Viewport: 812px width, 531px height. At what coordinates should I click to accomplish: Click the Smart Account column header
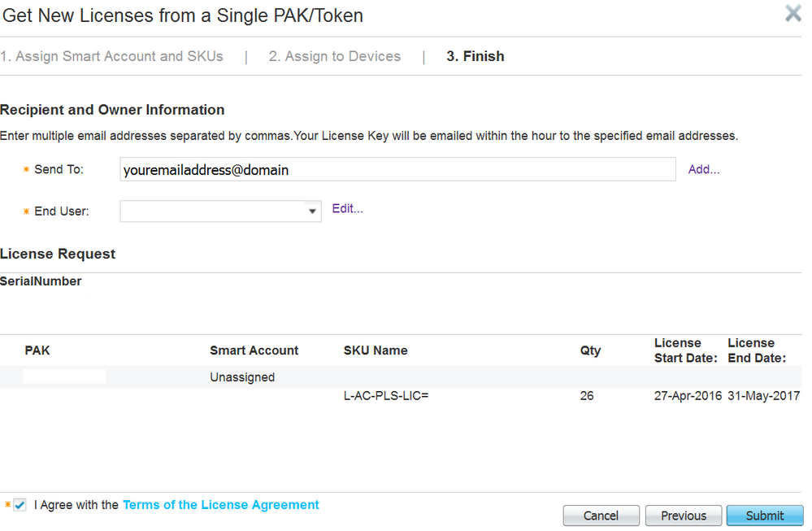254,350
